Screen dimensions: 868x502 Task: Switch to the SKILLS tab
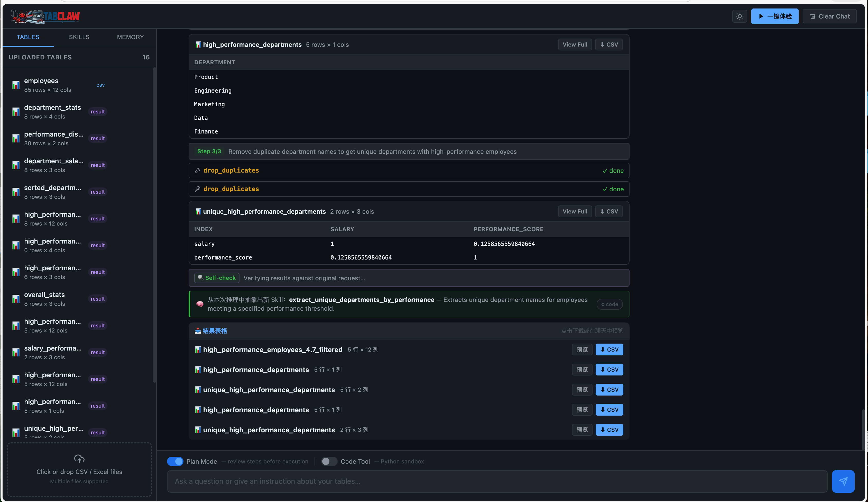coord(79,37)
